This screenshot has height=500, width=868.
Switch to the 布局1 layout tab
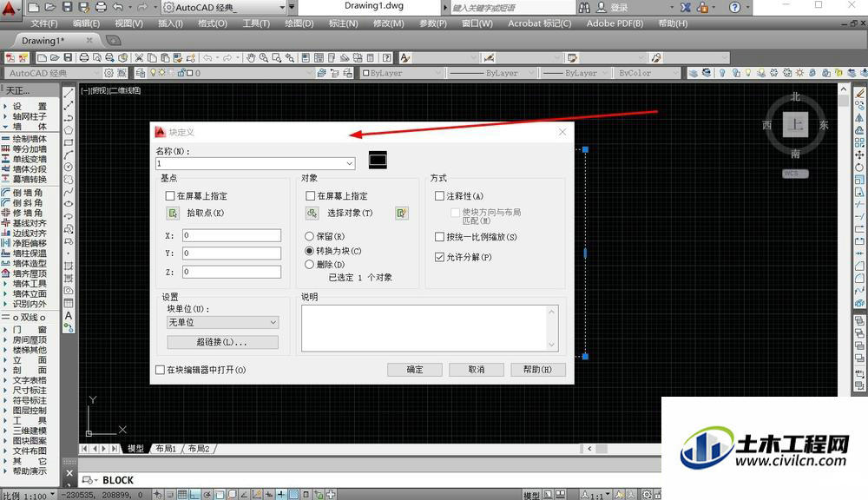pyautogui.click(x=166, y=449)
